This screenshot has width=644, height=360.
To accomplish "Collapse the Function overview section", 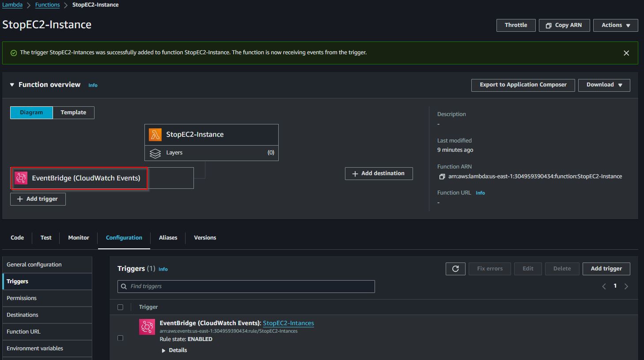I will [12, 85].
